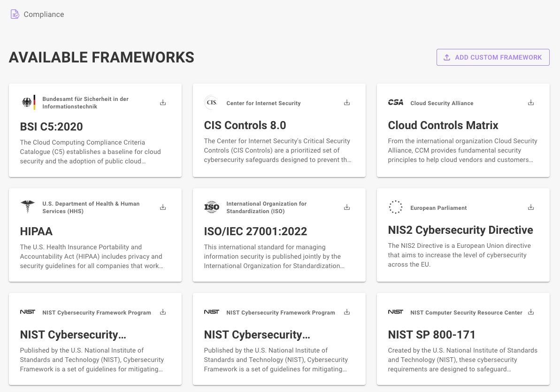Click the round CIS logo
The height and width of the screenshot is (392, 560).
tap(211, 102)
